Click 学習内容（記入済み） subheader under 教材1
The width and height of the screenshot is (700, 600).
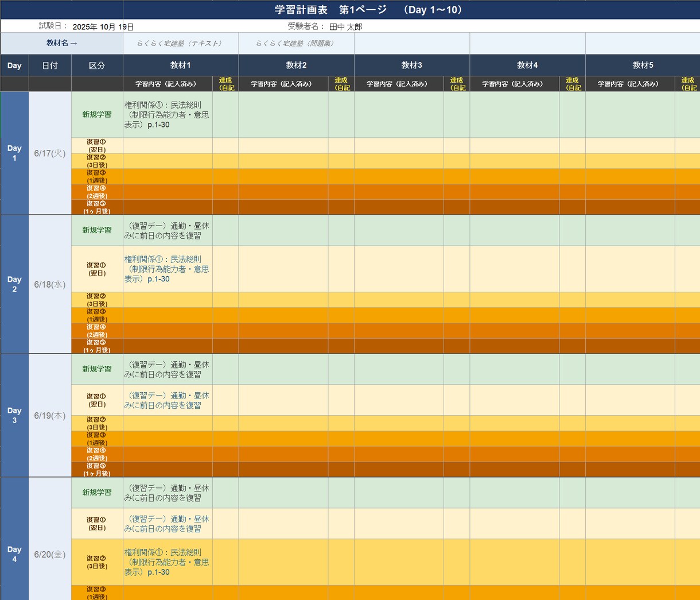[168, 84]
